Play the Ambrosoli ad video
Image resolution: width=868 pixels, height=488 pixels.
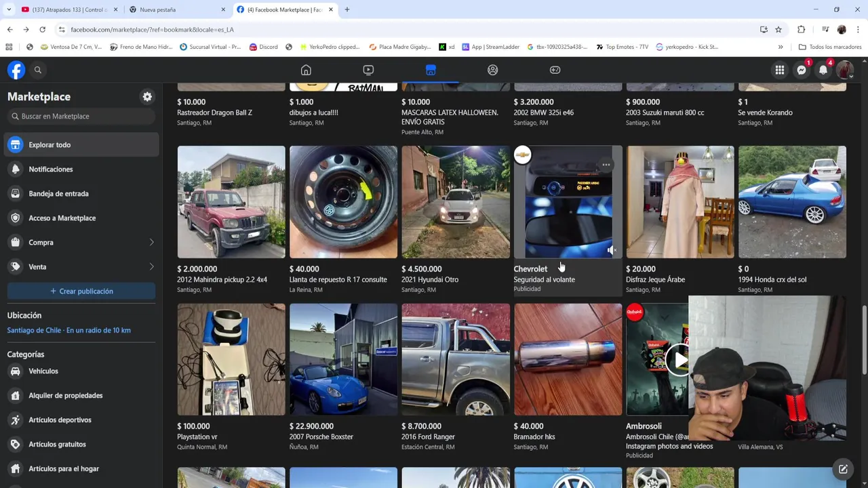(x=679, y=359)
